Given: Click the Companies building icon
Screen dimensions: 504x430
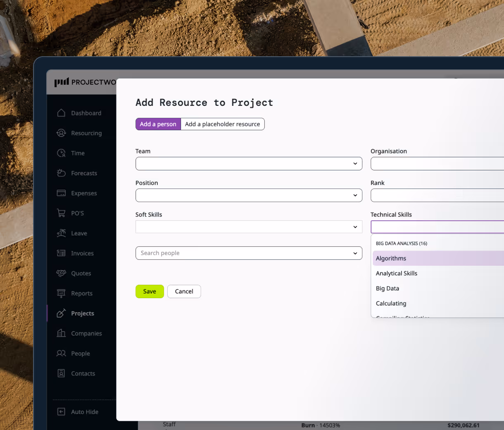Looking at the screenshot, I should [61, 333].
